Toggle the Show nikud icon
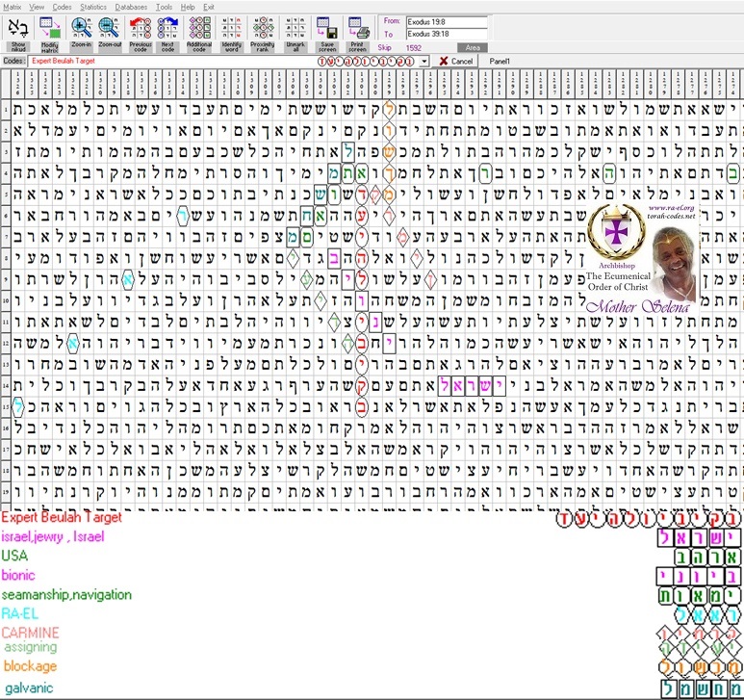744x700 pixels. pos(18,29)
